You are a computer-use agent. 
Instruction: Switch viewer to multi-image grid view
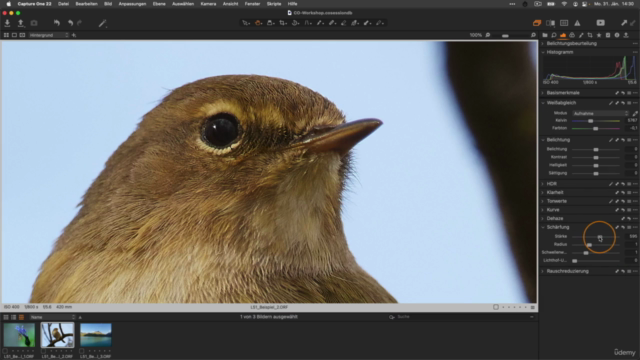[6, 35]
